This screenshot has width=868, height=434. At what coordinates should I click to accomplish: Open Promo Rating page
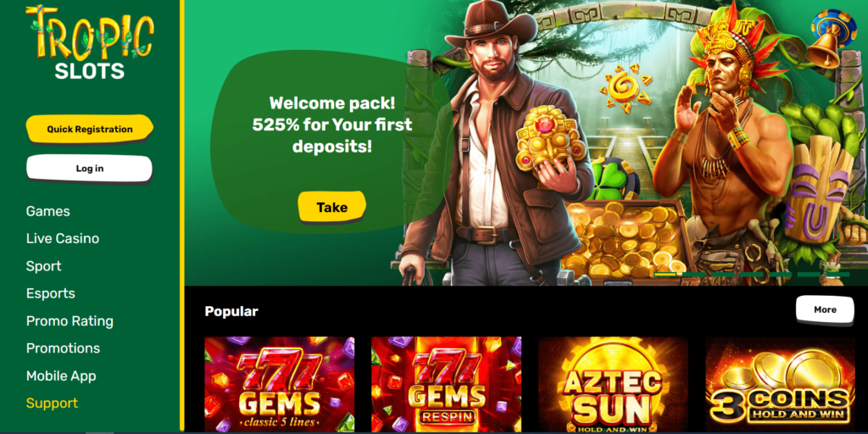point(70,321)
